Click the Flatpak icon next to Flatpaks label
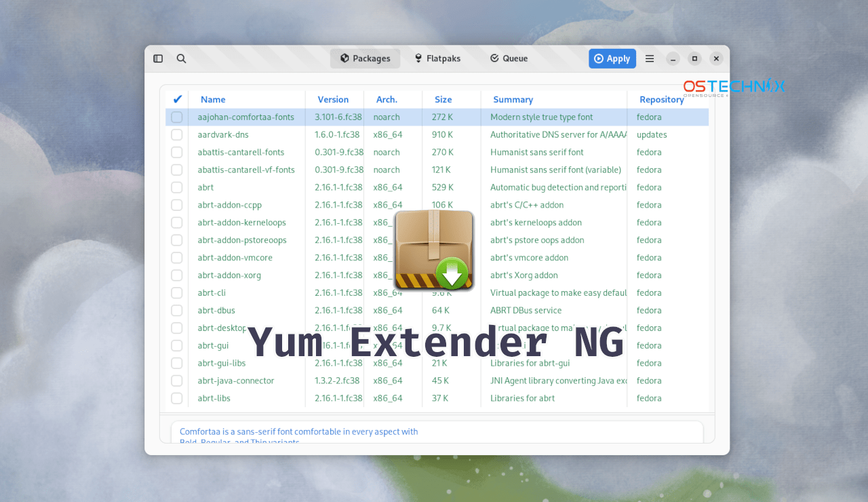The height and width of the screenshot is (502, 868). tap(418, 58)
